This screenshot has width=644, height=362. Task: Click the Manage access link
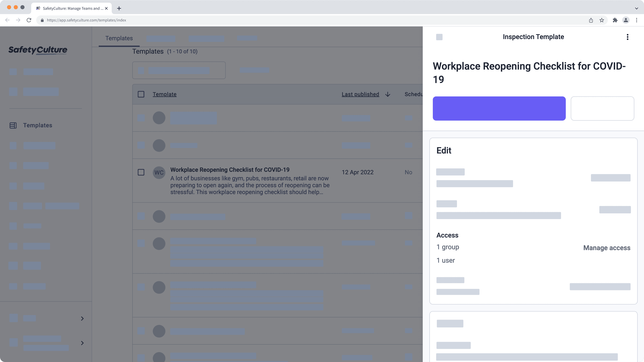pos(607,248)
